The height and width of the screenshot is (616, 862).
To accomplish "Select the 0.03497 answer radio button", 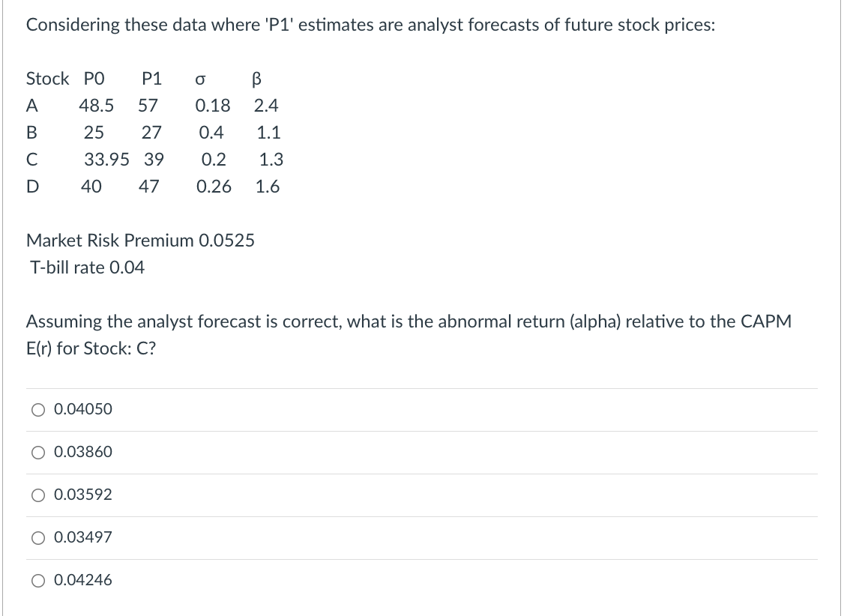I will pyautogui.click(x=38, y=537).
